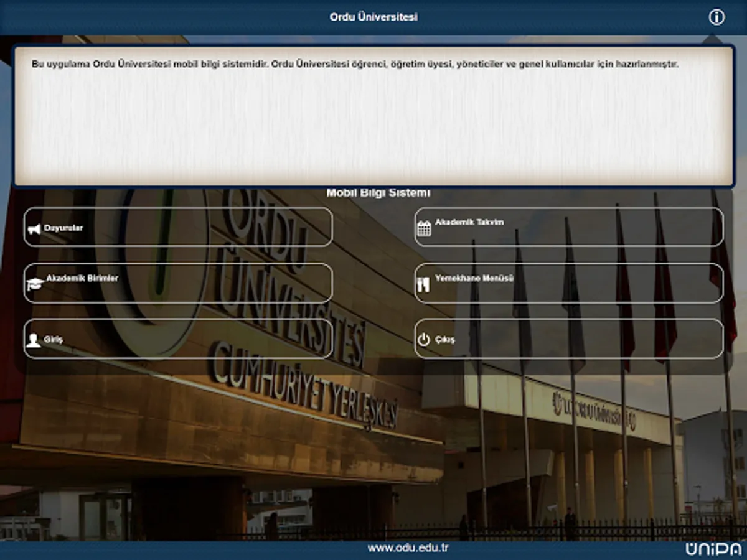The width and height of the screenshot is (747, 560).
Task: Tap the calendar icon for Akademik Takvim
Action: point(424,228)
